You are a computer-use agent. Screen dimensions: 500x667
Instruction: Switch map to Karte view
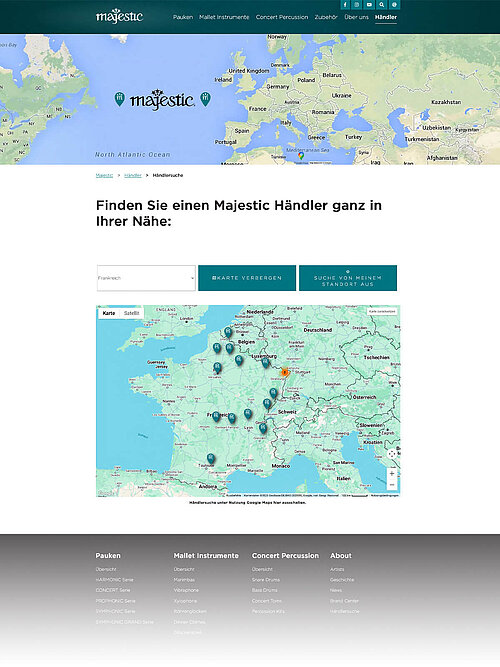pos(109,313)
